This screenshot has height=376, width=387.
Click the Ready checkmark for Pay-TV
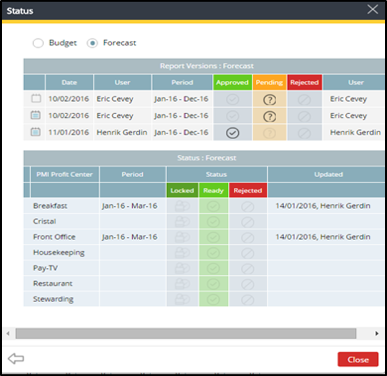tap(213, 268)
